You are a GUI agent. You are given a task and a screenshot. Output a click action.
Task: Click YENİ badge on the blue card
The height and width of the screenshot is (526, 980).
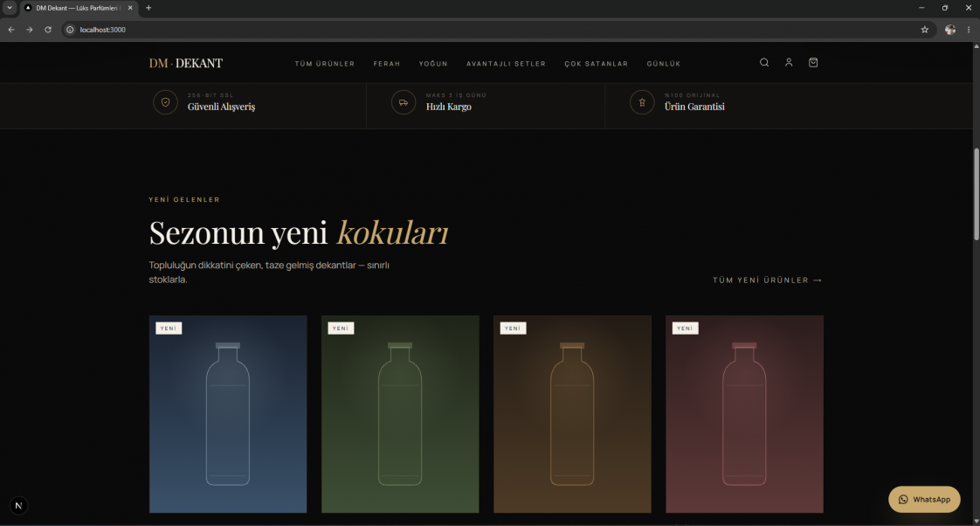point(169,329)
